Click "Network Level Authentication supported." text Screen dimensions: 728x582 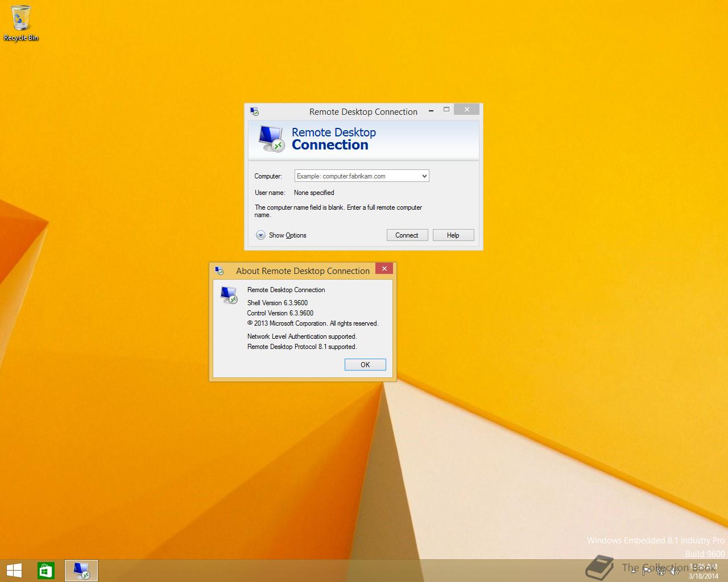tap(302, 336)
